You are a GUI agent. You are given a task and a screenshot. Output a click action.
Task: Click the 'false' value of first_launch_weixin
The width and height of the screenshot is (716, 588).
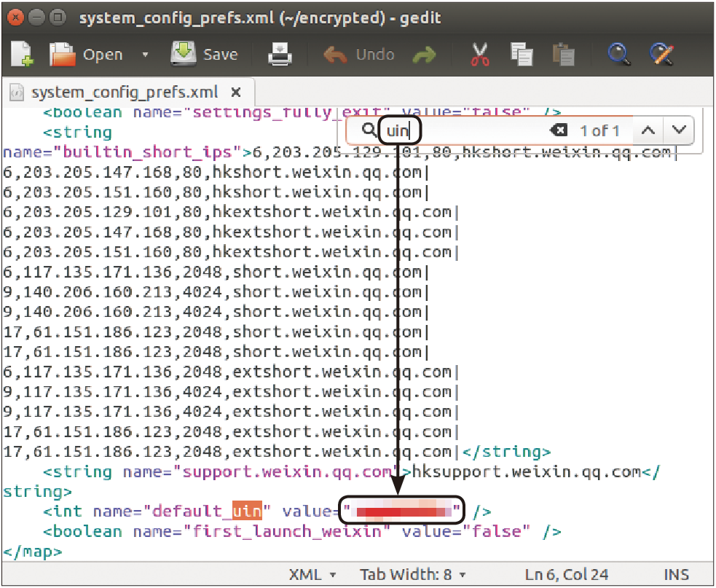click(x=496, y=531)
